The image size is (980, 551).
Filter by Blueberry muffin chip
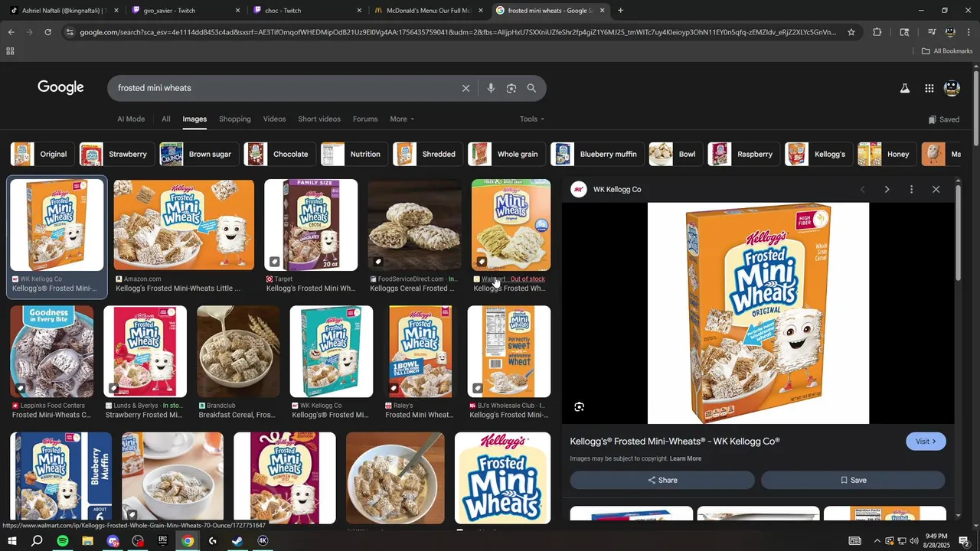click(x=597, y=154)
